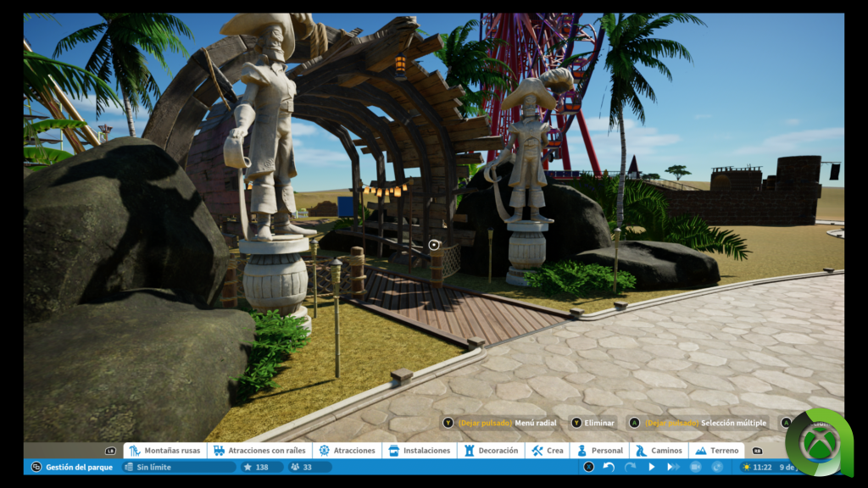Click the redo arrow icon
The width and height of the screenshot is (868, 488).
coord(630,467)
